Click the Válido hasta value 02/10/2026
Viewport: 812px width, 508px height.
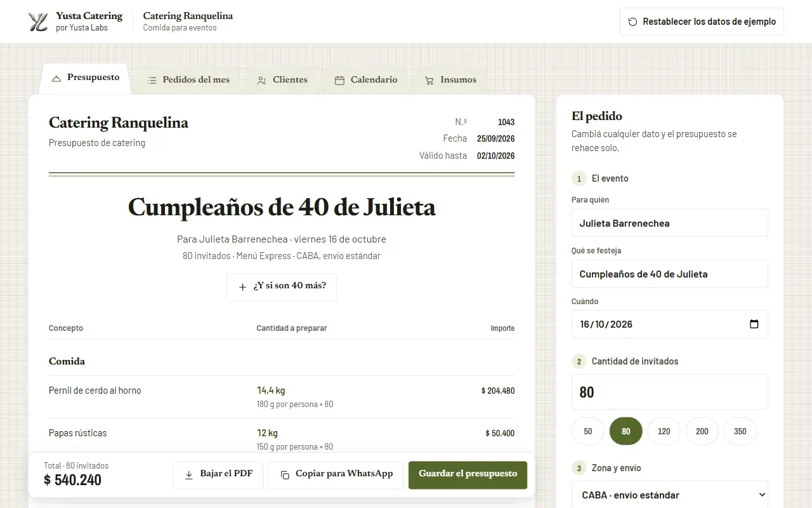(496, 156)
